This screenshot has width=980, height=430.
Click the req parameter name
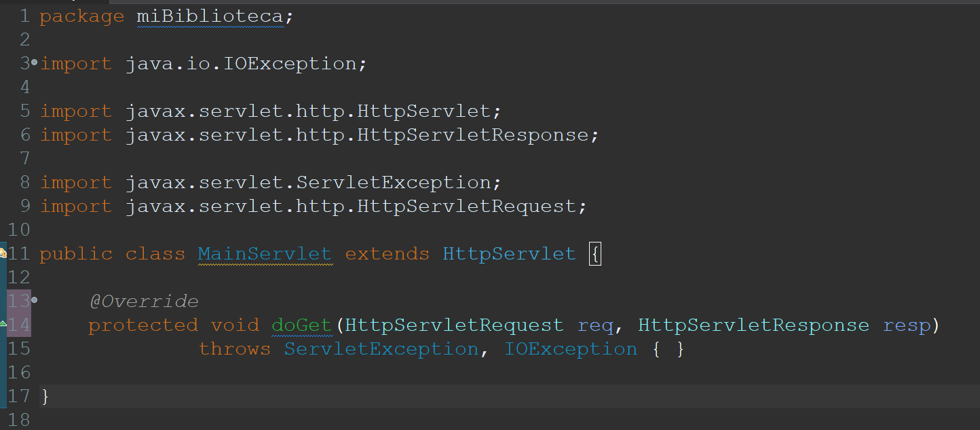595,325
